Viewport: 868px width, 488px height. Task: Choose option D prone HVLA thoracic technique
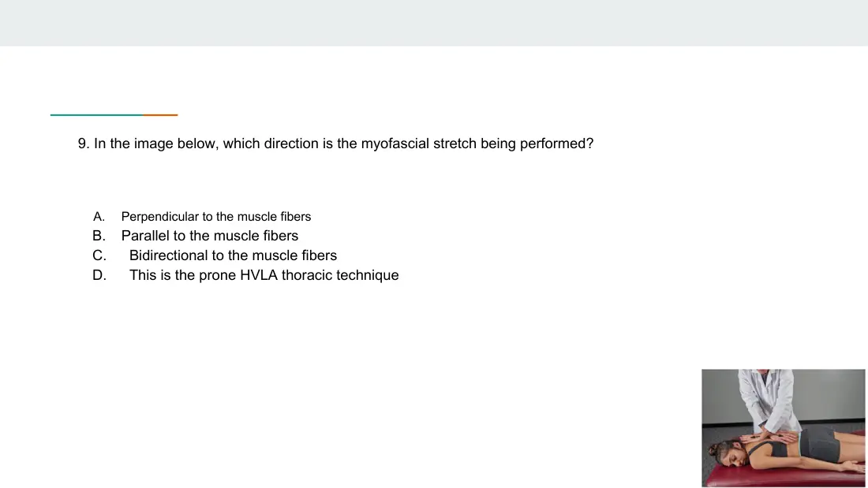coord(264,275)
